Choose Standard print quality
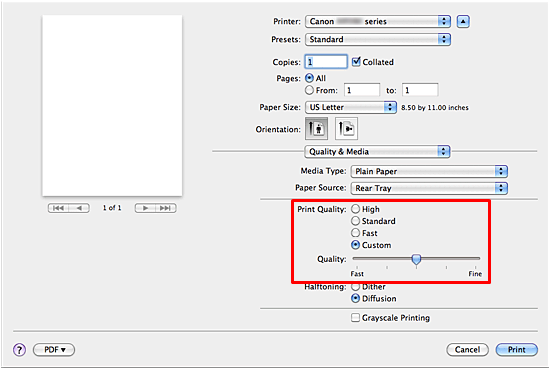The image size is (550, 369). click(x=355, y=221)
